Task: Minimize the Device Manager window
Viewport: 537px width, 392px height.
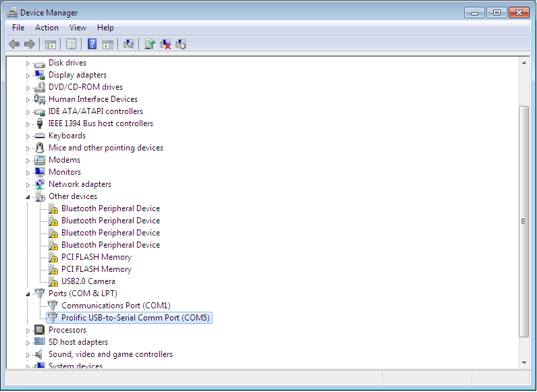Action: coord(474,13)
